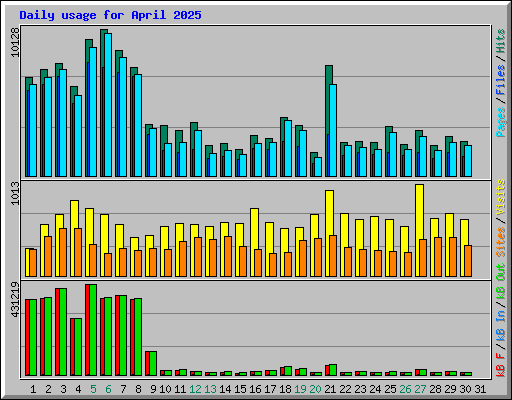The width and height of the screenshot is (512, 400).
Task: Click the "Daily usage for April 2025" title
Action: click(x=110, y=15)
